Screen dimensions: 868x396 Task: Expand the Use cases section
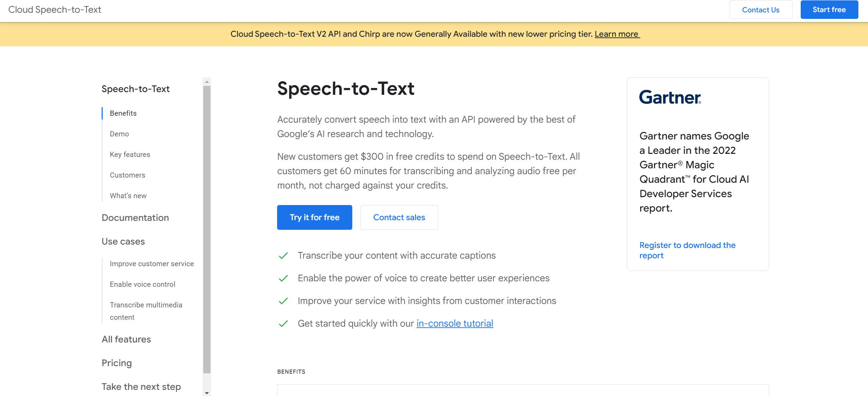pos(123,241)
